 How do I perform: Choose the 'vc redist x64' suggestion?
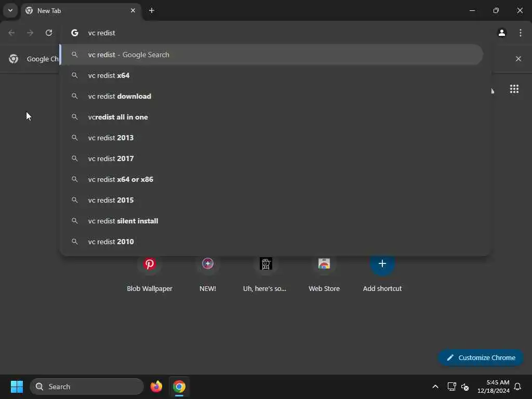point(271,75)
